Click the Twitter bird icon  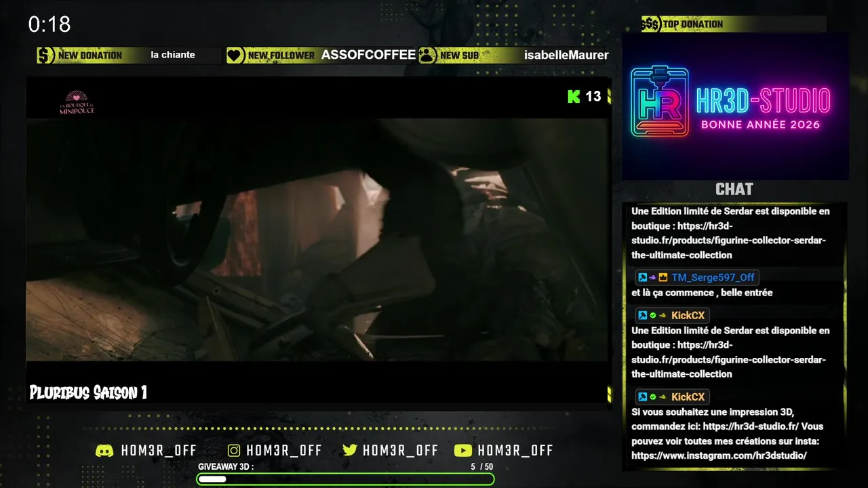[x=350, y=451]
